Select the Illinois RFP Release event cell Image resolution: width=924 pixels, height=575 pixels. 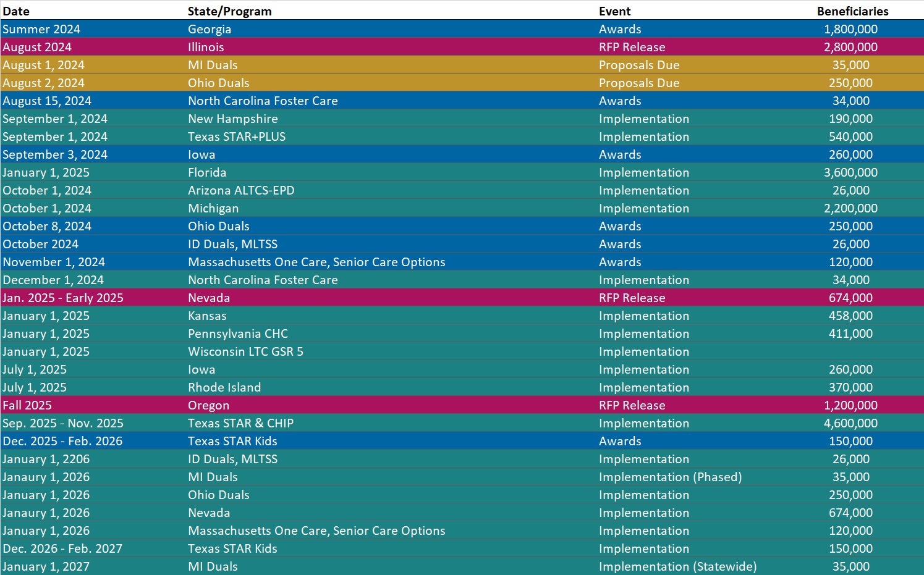coord(632,47)
